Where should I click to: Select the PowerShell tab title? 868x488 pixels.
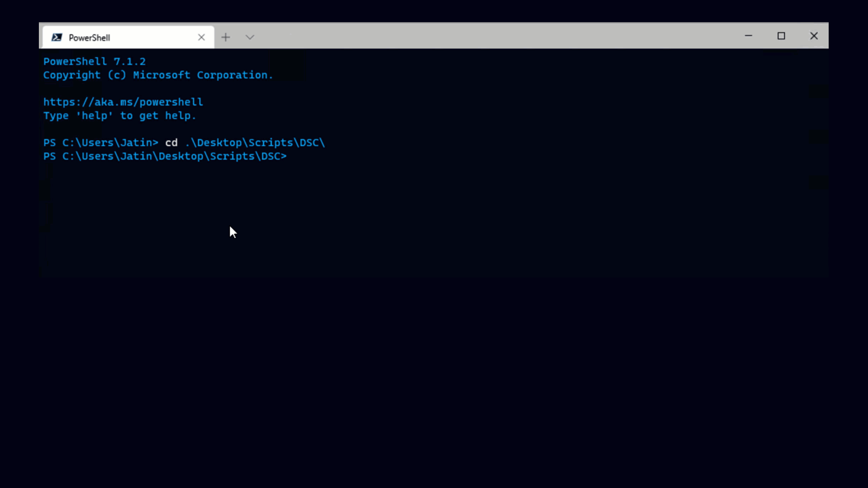[90, 38]
